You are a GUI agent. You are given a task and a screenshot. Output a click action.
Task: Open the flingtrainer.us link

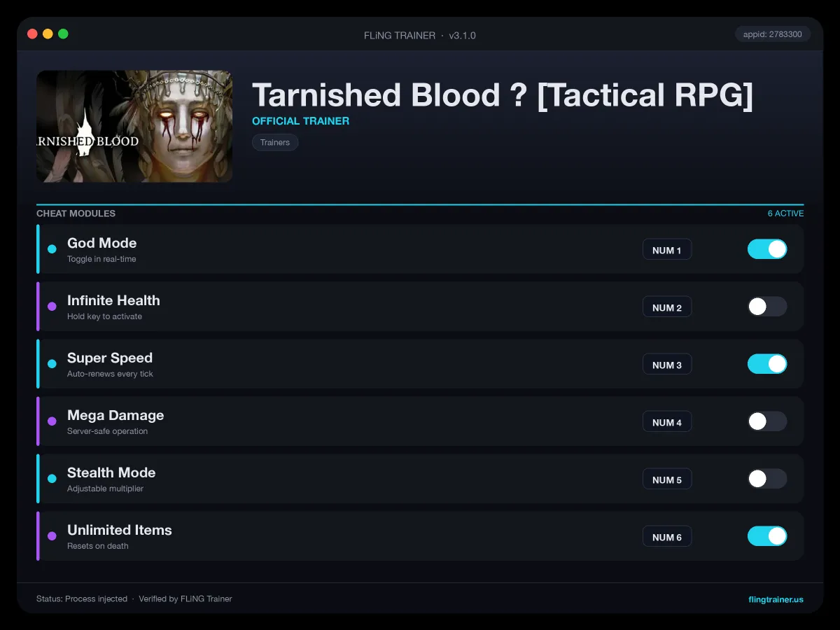(776, 599)
